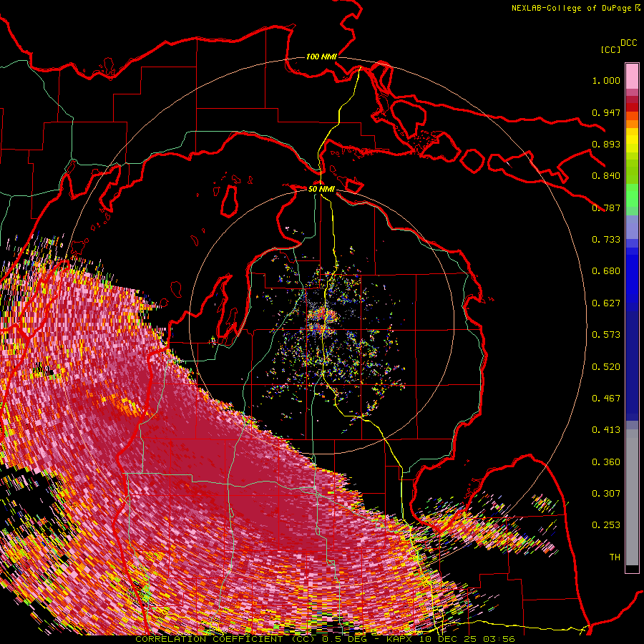This screenshot has height=644, width=644.
Task: Click the 1.000 legend value
Action: point(606,80)
